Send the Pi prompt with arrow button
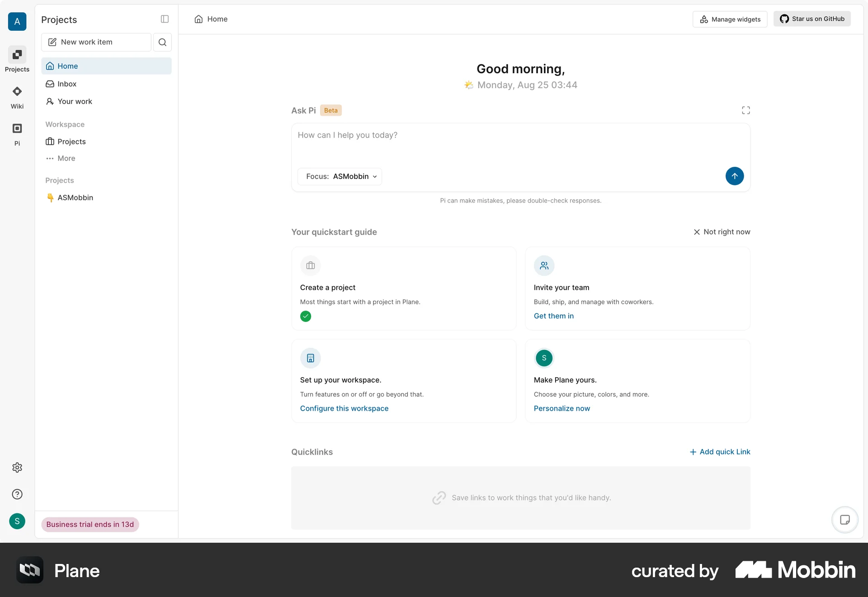The image size is (868, 597). point(735,176)
